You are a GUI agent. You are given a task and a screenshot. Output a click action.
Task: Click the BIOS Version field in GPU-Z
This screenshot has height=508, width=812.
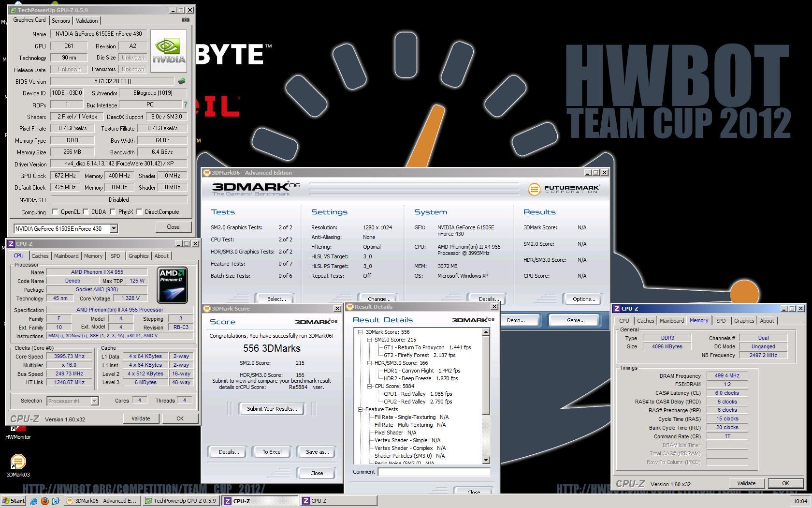click(112, 81)
